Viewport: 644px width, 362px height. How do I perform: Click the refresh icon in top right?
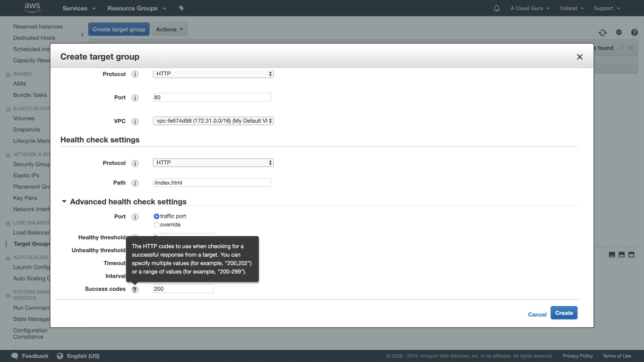pyautogui.click(x=602, y=33)
